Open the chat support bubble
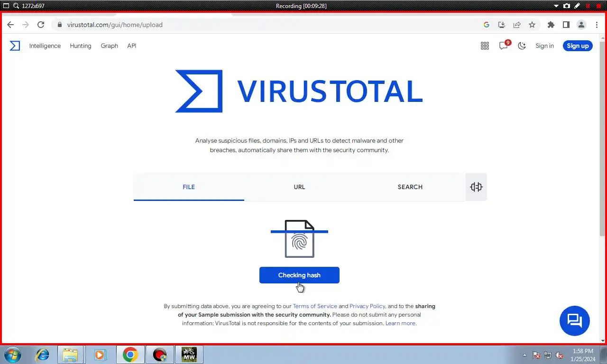Viewport: 607px width, 364px height. tap(575, 321)
